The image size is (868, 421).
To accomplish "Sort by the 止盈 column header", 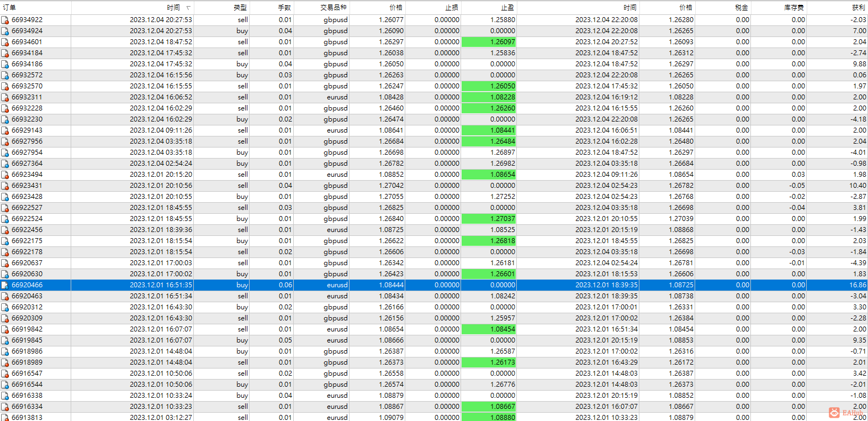I will pos(507,8).
